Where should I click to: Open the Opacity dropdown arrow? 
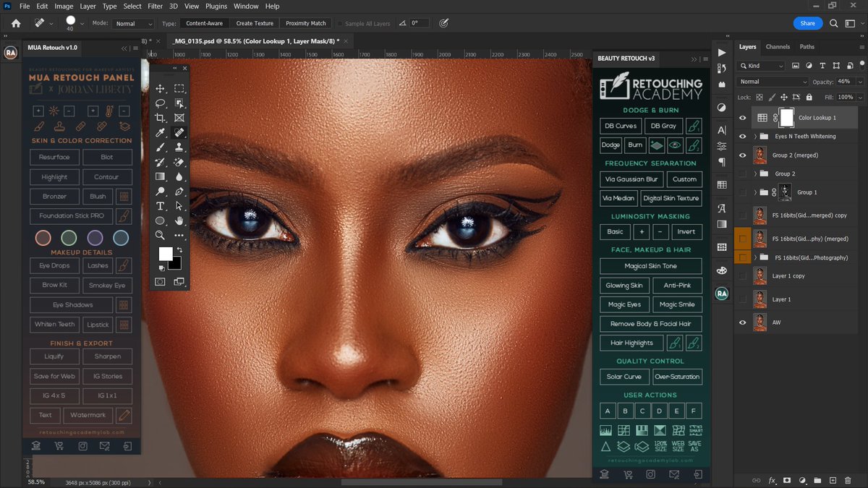click(859, 82)
